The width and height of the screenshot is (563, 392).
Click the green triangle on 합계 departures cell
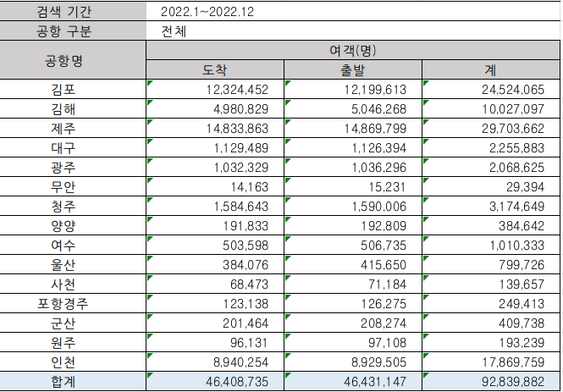[x=288, y=375]
